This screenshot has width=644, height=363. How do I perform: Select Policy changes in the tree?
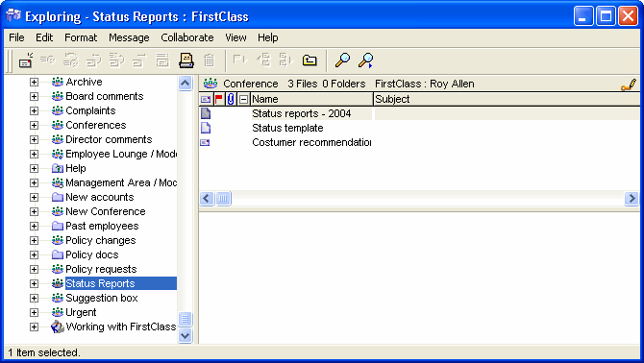[101, 240]
